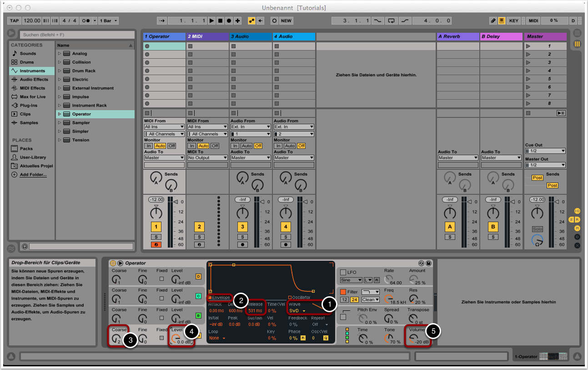588x370 pixels.
Task: Click the transport Stop button
Action: [220, 21]
